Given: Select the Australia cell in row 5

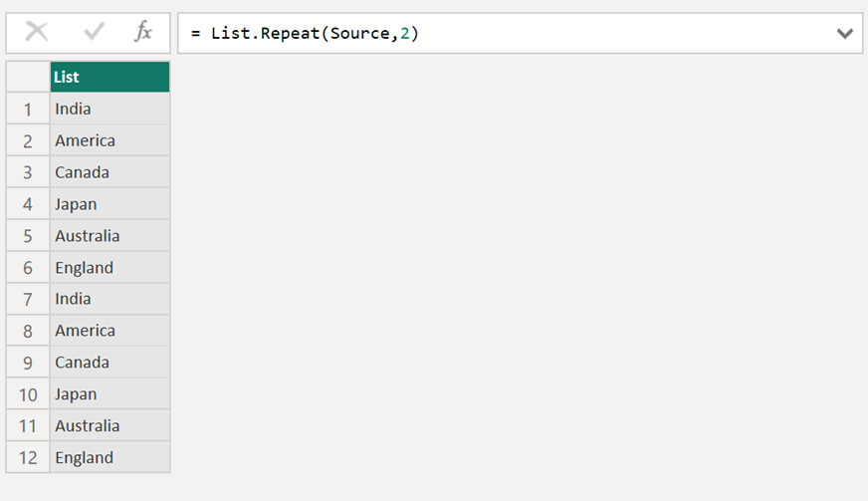Looking at the screenshot, I should click(x=109, y=236).
